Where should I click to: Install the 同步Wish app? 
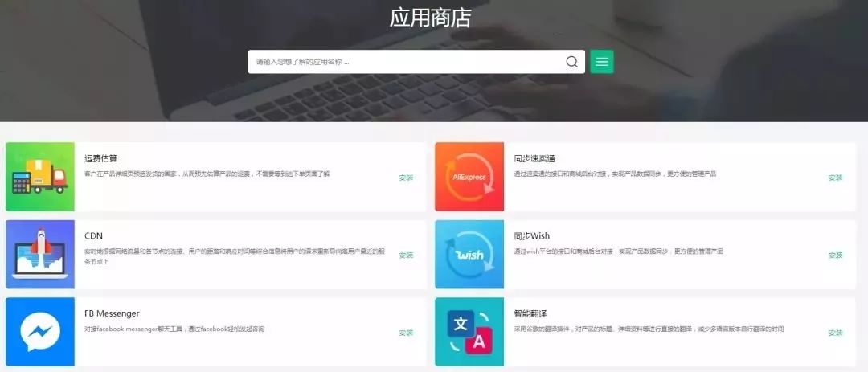point(835,255)
